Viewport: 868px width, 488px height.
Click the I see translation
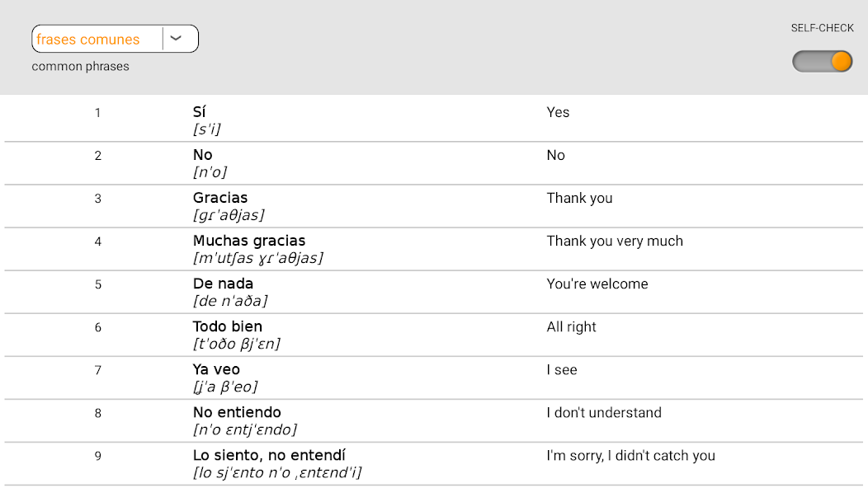[x=562, y=369]
